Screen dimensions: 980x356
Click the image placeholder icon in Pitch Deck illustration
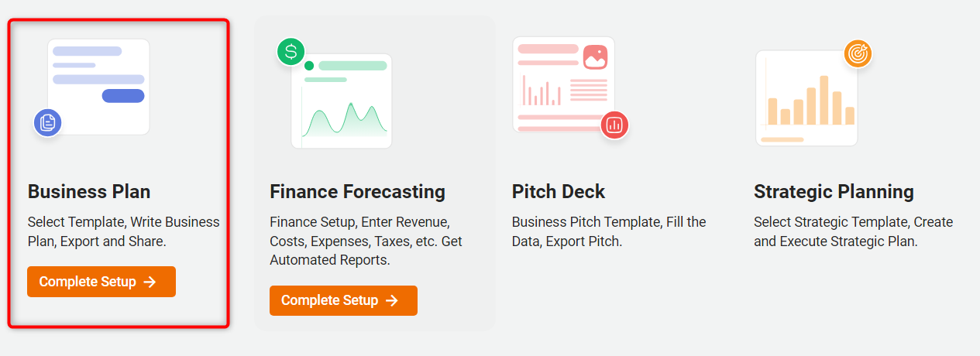(595, 56)
